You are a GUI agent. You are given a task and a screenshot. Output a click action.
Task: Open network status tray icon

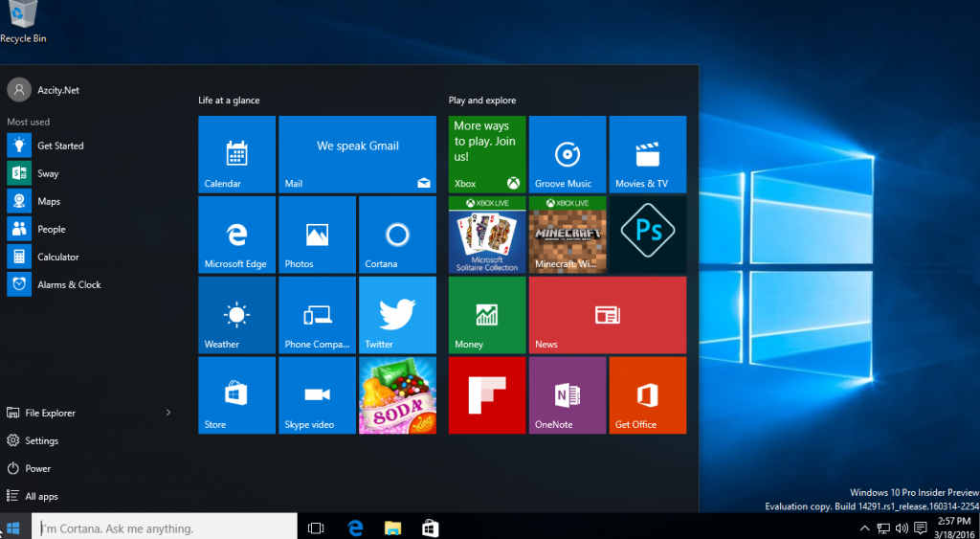[883, 528]
